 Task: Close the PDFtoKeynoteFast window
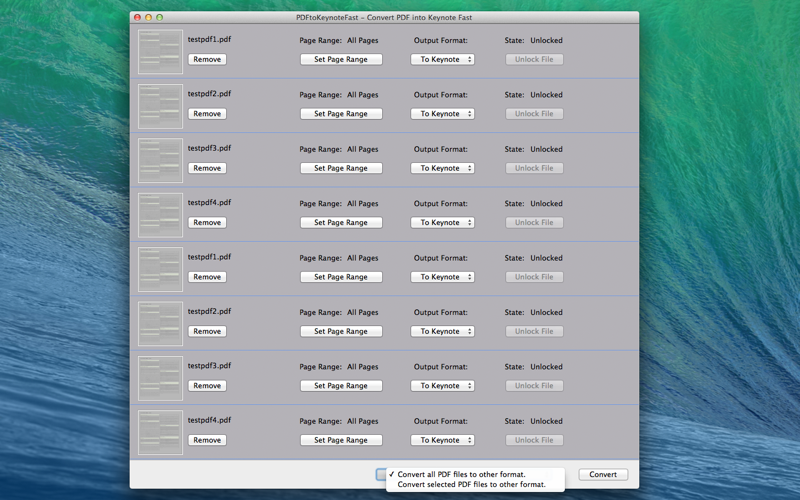click(x=137, y=17)
